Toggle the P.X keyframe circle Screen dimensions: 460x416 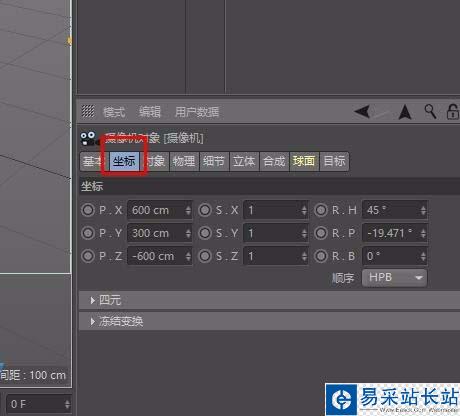pos(88,210)
